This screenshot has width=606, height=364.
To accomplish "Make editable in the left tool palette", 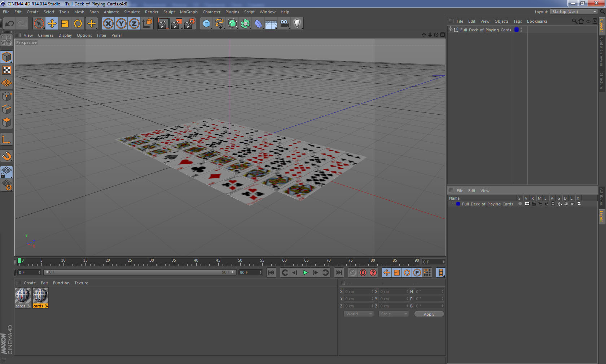I will (6, 40).
